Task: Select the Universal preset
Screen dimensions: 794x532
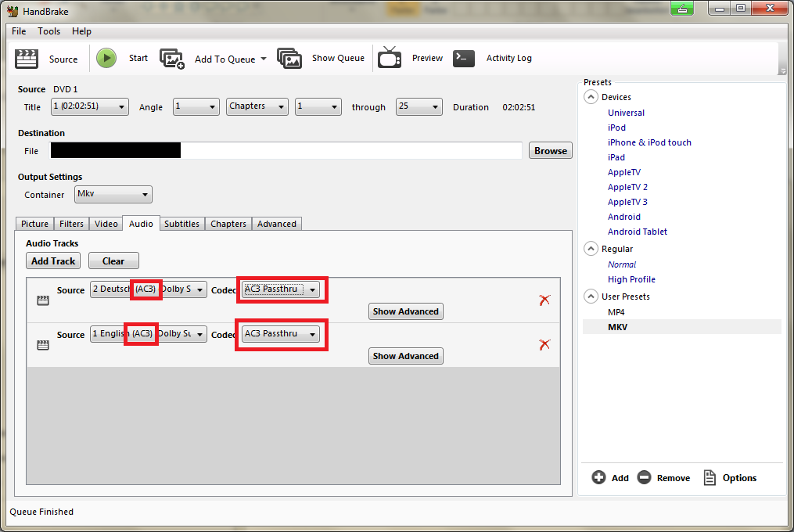Action: tap(626, 113)
